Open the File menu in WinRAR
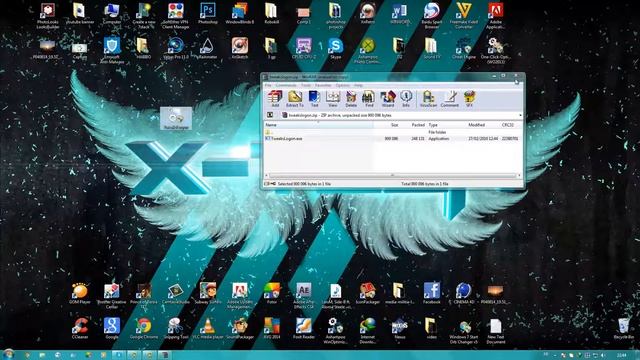640x360 pixels. click(x=268, y=85)
